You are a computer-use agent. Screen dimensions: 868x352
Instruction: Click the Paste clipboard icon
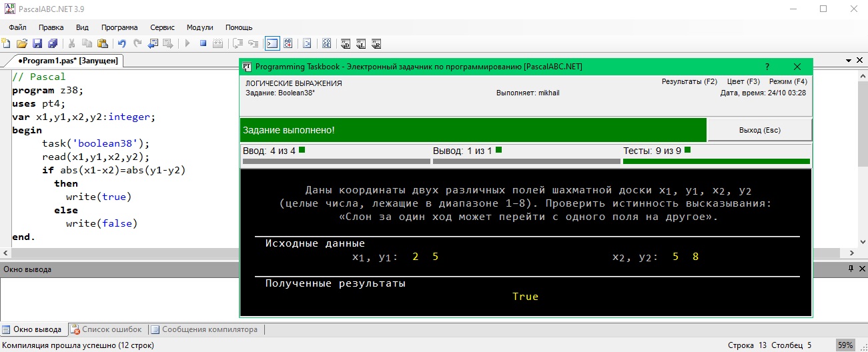(102, 44)
